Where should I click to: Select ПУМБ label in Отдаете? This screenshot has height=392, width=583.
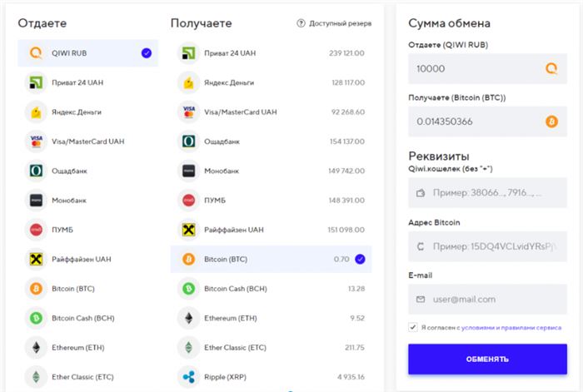(x=62, y=230)
